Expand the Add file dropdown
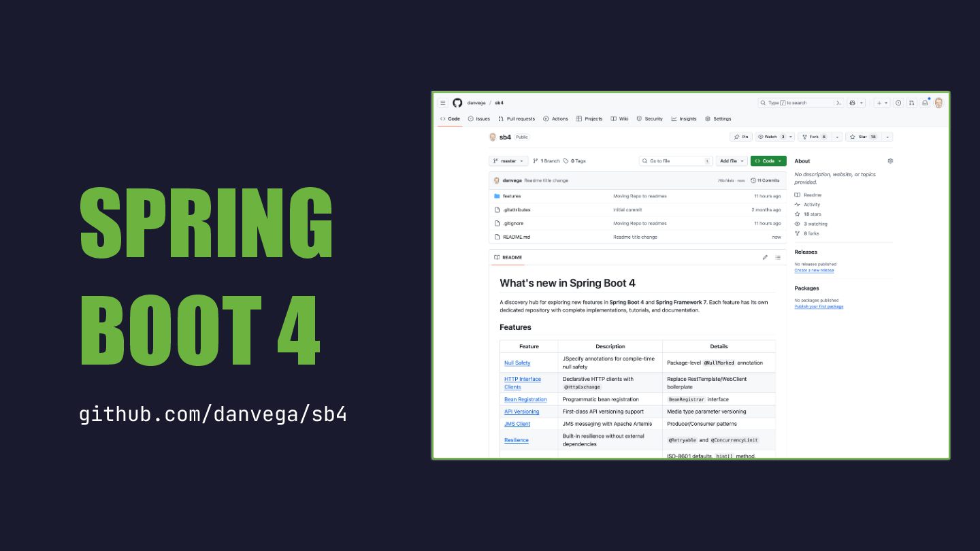 point(732,161)
